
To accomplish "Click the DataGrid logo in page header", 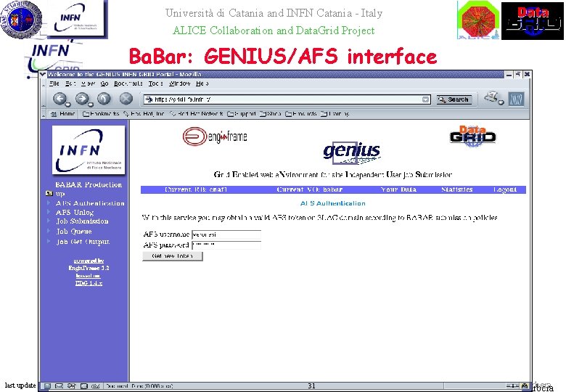I will (x=472, y=136).
